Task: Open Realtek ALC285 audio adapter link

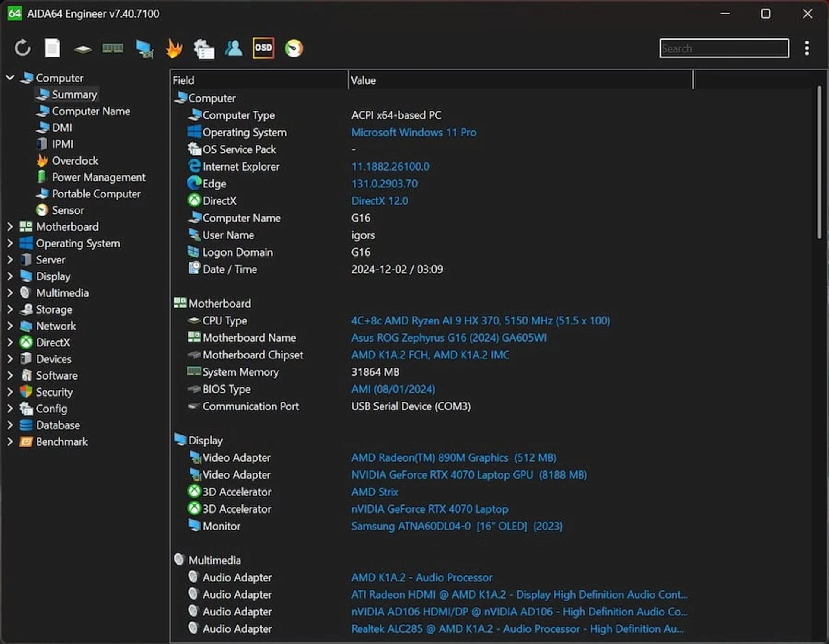Action: coord(517,628)
